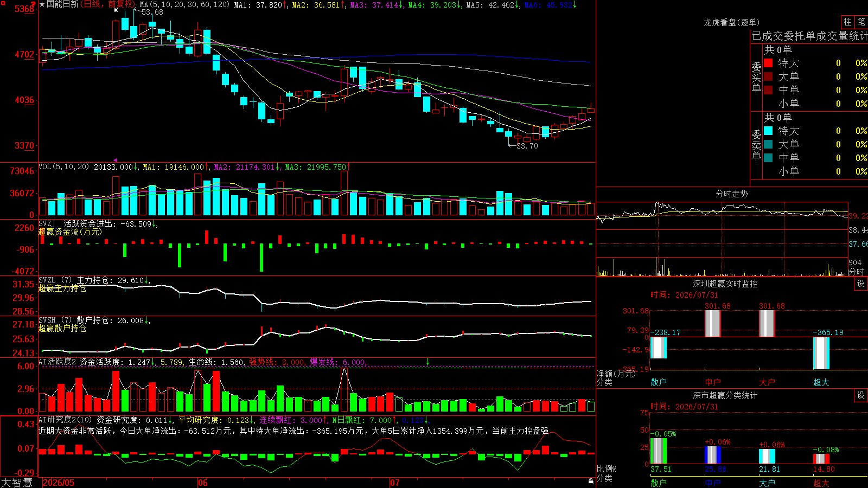Click the 33.70 low price label
Screen dimensions: 868x488
click(527, 146)
